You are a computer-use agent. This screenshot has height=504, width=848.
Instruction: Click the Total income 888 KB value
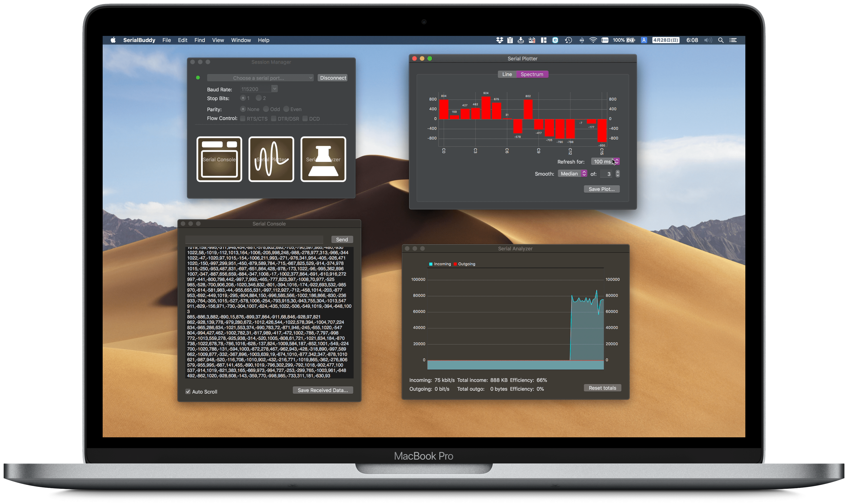[499, 380]
